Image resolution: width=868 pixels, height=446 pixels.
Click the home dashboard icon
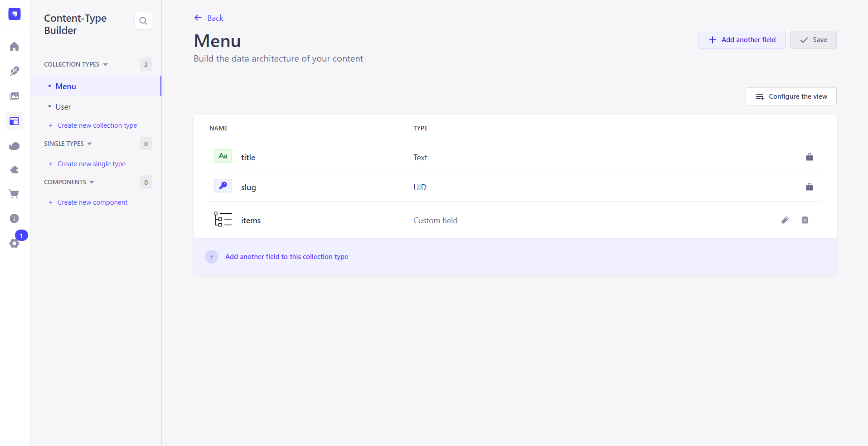coord(15,47)
